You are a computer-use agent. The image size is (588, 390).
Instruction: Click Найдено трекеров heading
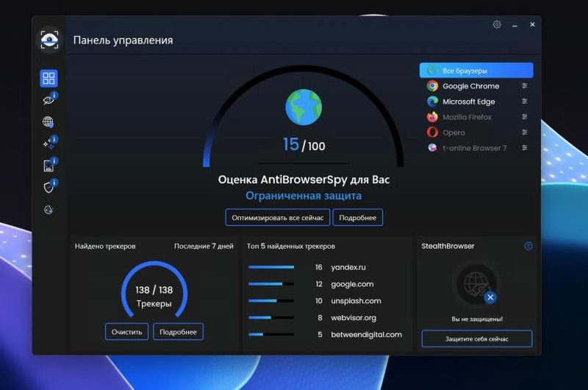(105, 247)
